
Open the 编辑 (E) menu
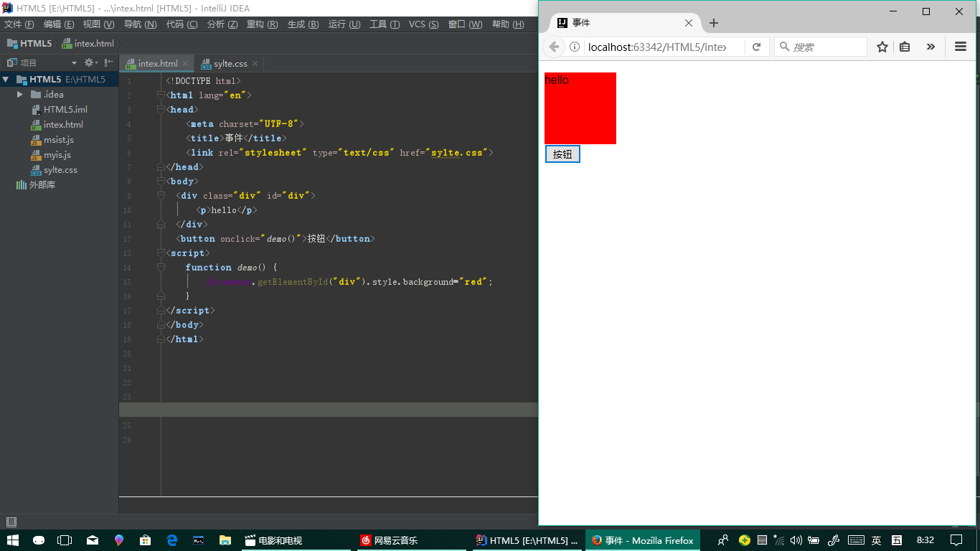click(x=59, y=24)
